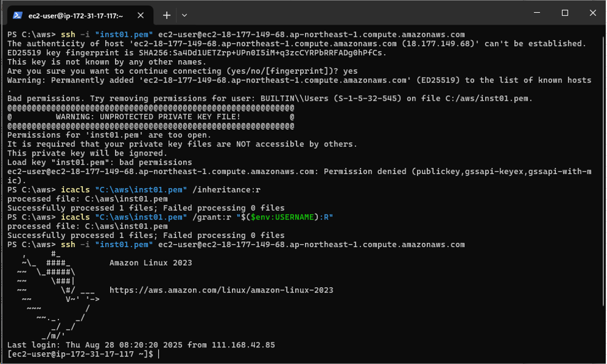
Task: Maximize the terminal window
Action: tap(565, 14)
